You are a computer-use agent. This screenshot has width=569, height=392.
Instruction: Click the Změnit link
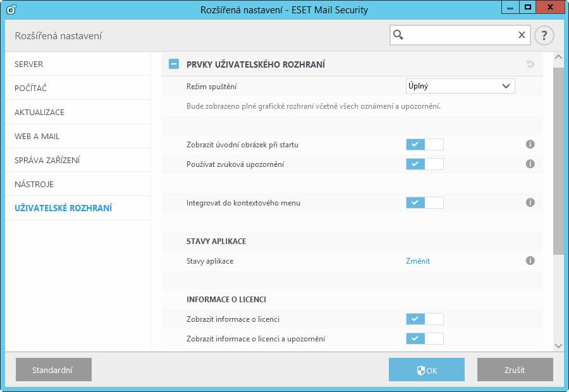418,261
